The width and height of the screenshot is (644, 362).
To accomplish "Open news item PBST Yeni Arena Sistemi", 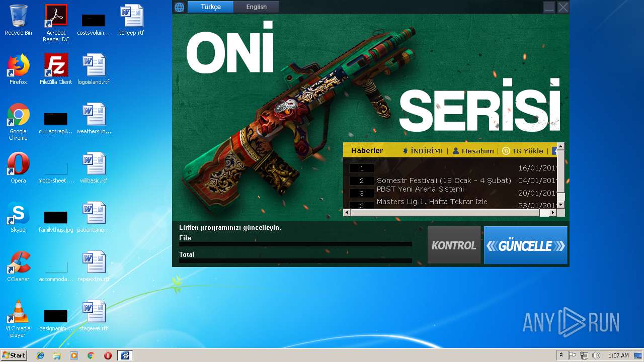I will pyautogui.click(x=420, y=189).
